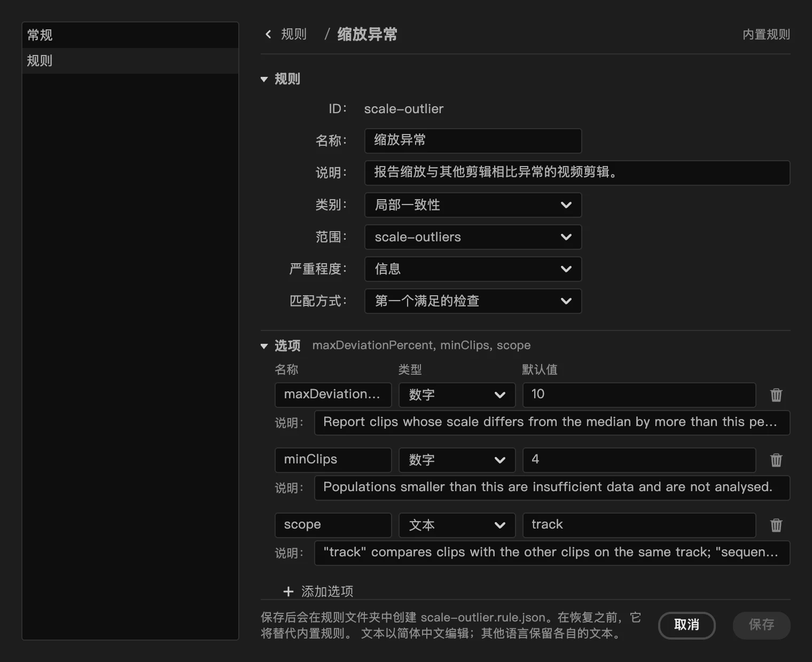The image size is (812, 662).
Task: Go back using the chevron arrow
Action: click(x=268, y=35)
